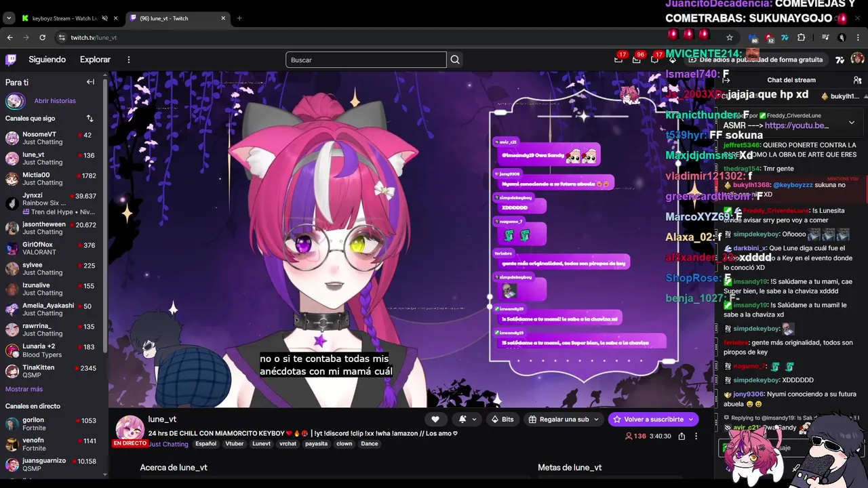Open the Chrome extensions puzzle icon
Screen dimensions: 868x488
pos(801,37)
